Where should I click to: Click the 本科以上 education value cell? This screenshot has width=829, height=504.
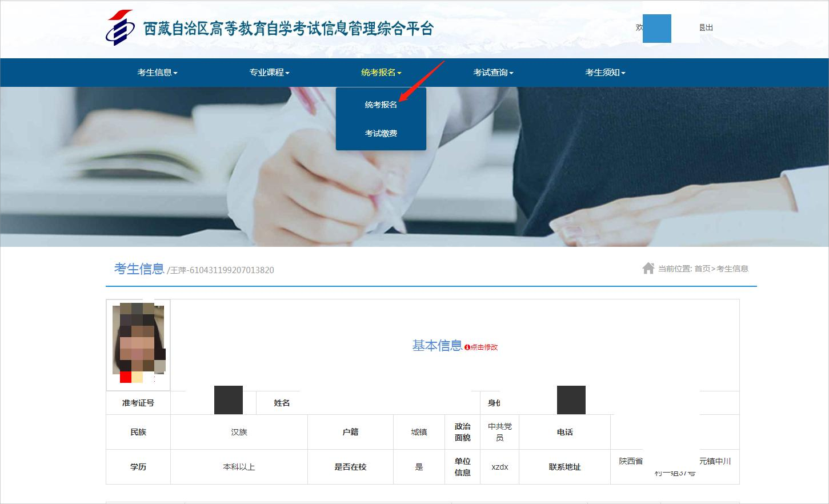pyautogui.click(x=239, y=467)
